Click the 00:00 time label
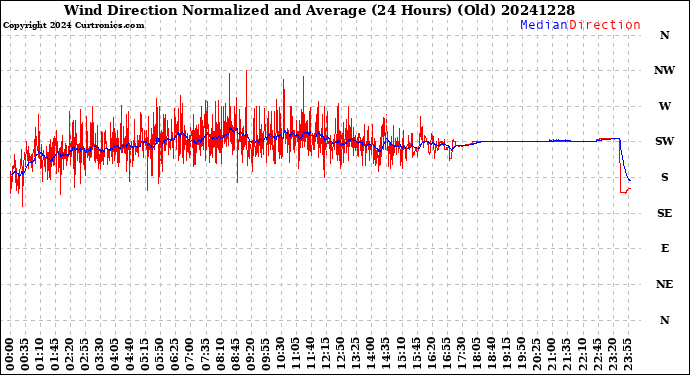 pos(10,354)
